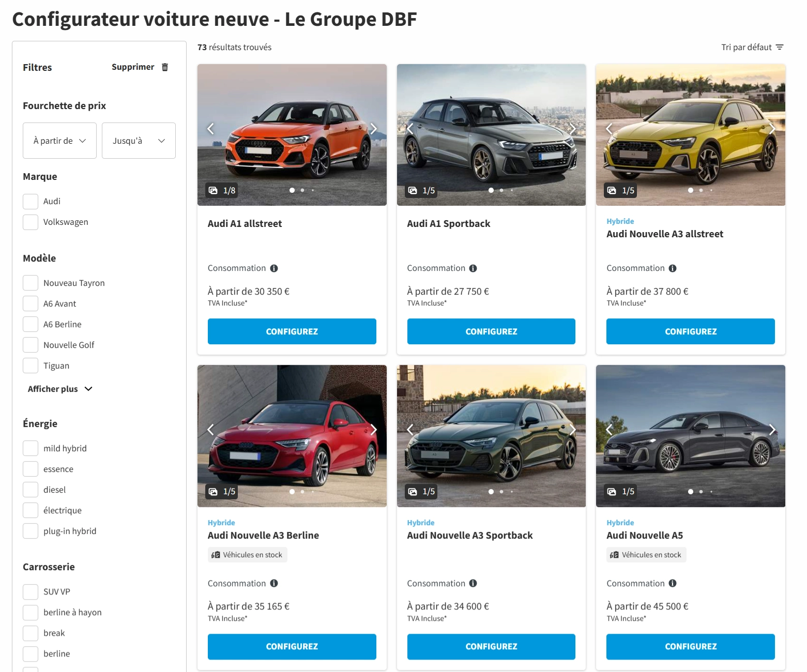This screenshot has height=672, width=807.
Task: Configure the Audi Nouvelle A3 Berline
Action: tap(292, 647)
